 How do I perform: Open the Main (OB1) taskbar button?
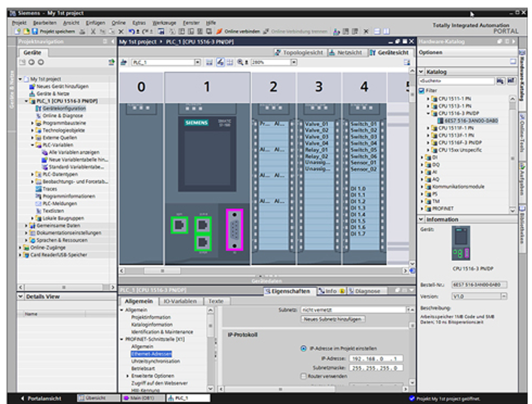coord(142,398)
